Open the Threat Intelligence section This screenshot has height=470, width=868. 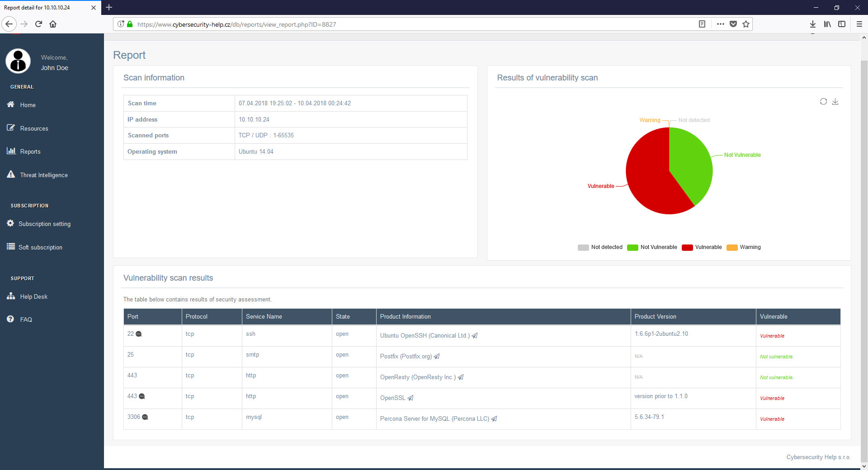[x=43, y=175]
